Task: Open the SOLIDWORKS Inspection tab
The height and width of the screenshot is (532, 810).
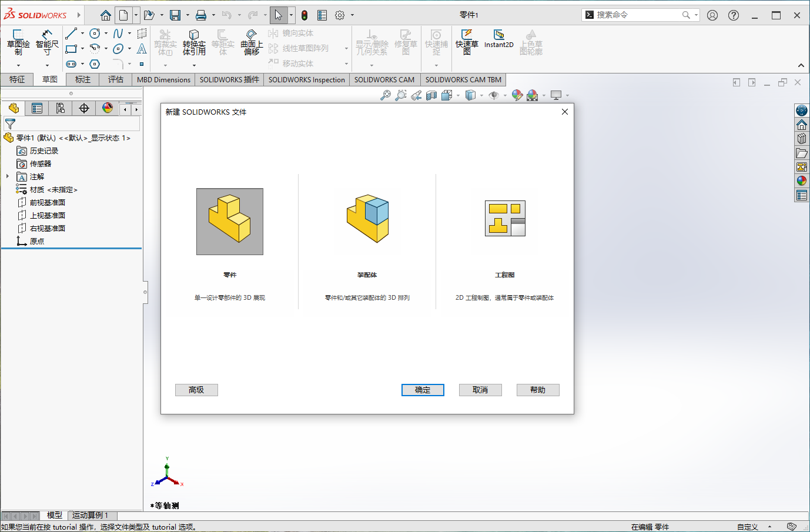Action: pos(307,79)
